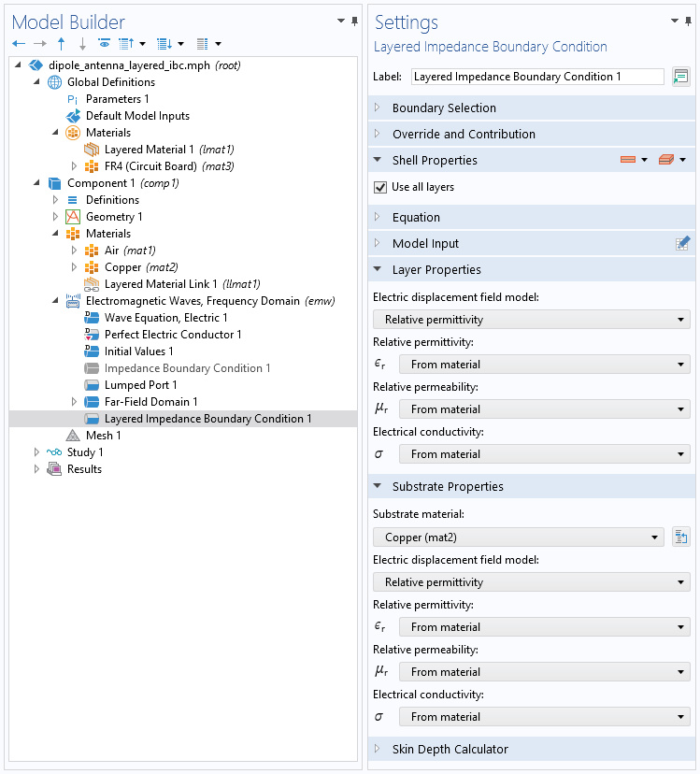Image resolution: width=700 pixels, height=774 pixels.
Task: Click the Show More Options eye icon
Action: pyautogui.click(x=104, y=43)
